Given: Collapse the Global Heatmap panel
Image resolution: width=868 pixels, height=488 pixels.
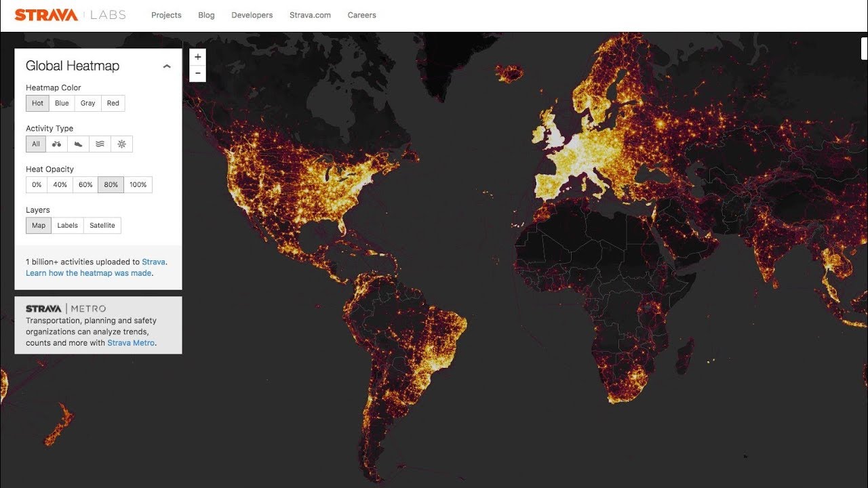Looking at the screenshot, I should (x=167, y=66).
